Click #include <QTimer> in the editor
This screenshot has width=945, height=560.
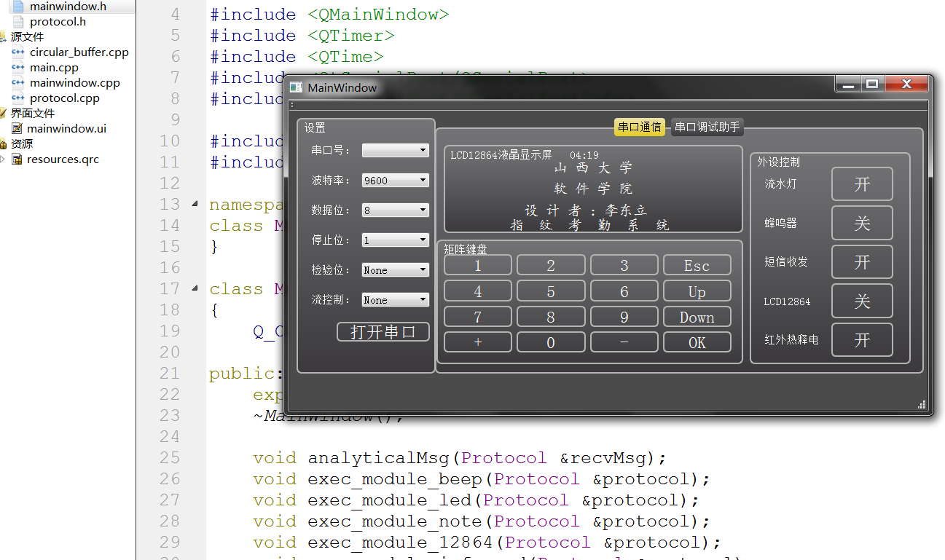click(302, 36)
